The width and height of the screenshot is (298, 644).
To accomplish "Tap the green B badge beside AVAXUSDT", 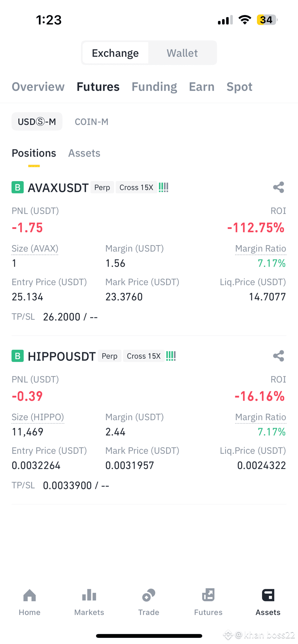I will 18,187.
